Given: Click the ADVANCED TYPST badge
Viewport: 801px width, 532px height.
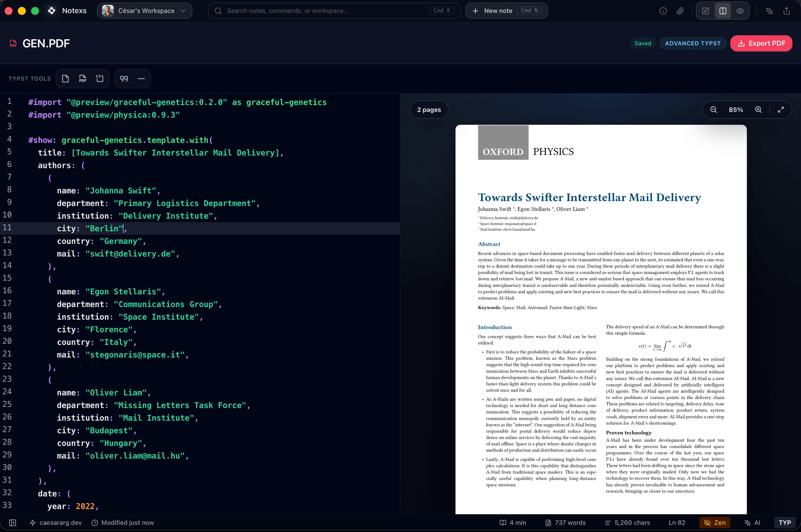Looking at the screenshot, I should (693, 43).
